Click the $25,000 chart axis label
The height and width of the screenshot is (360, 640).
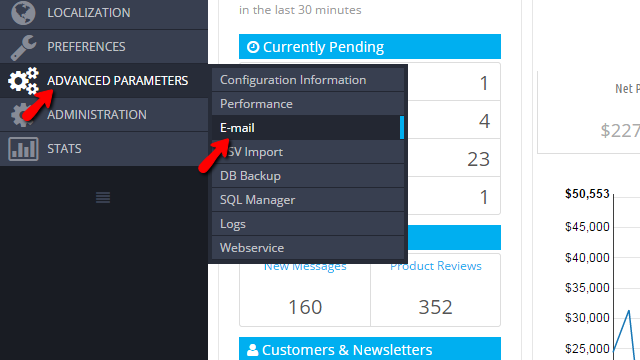(x=587, y=349)
